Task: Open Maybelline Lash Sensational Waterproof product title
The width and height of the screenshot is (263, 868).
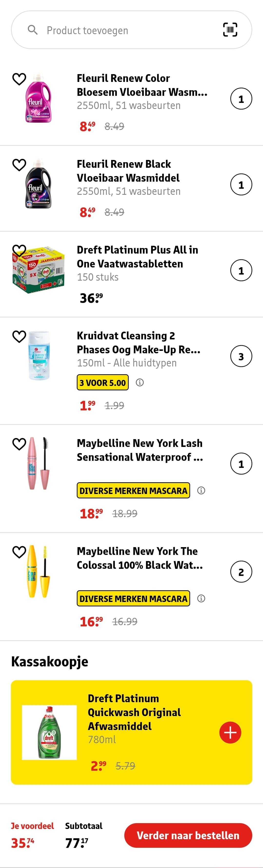Action: coord(140,450)
